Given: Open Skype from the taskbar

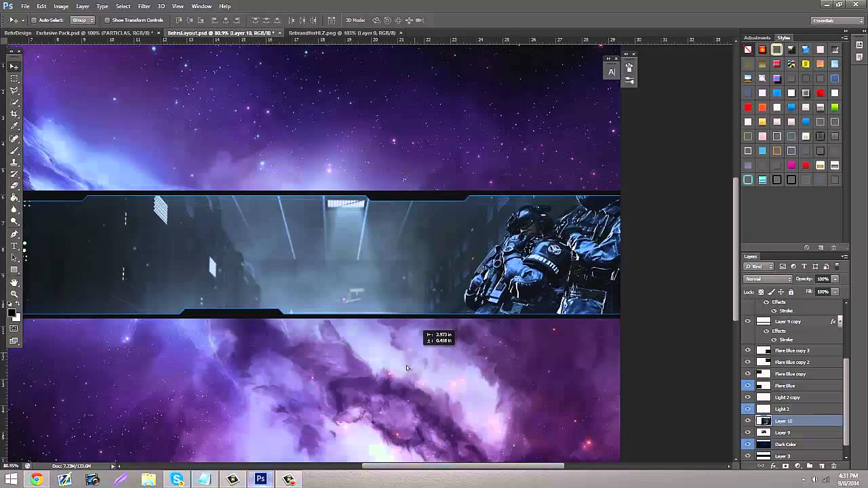Looking at the screenshot, I should click(x=177, y=479).
